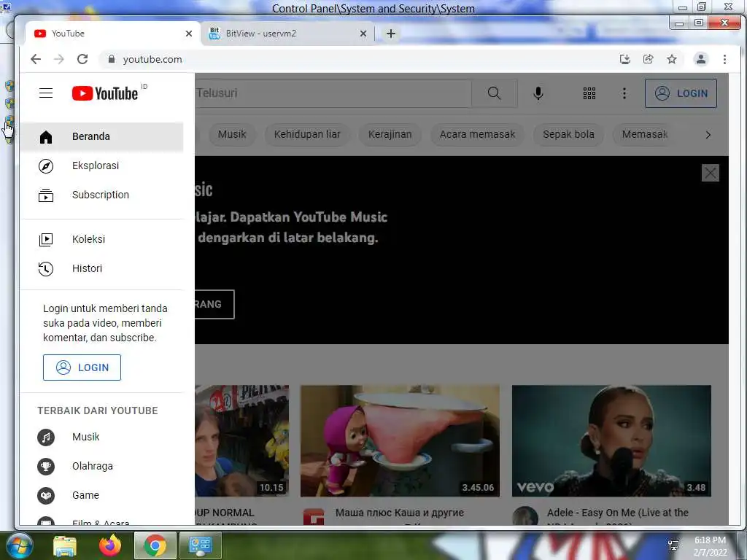The height and width of the screenshot is (560, 747).
Task: Close the YouTube tab
Action: coord(189,34)
